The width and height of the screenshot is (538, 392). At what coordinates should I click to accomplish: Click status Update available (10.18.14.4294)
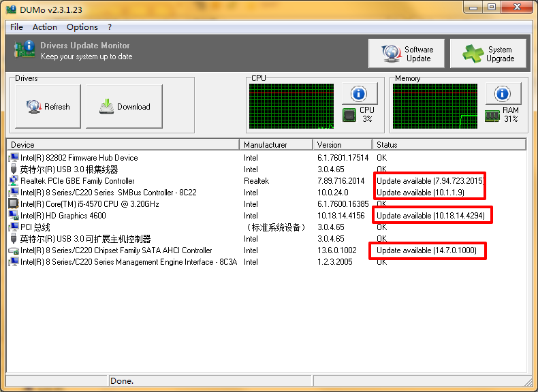[430, 216]
